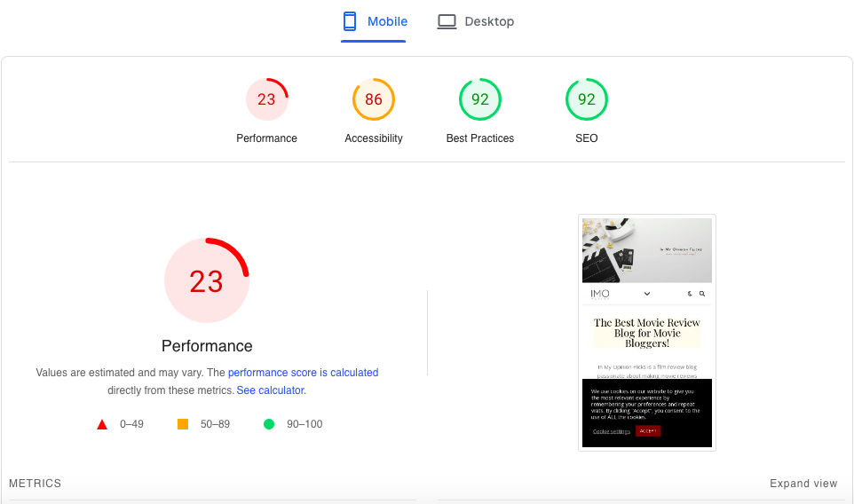
Task: Click the desktop monitor icon
Action: point(447,22)
